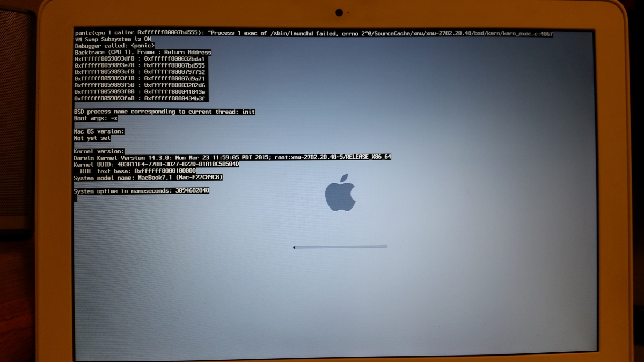This screenshot has width=644, height=362.
Task: Click the 'Kernel UUID' line
Action: coord(156,164)
